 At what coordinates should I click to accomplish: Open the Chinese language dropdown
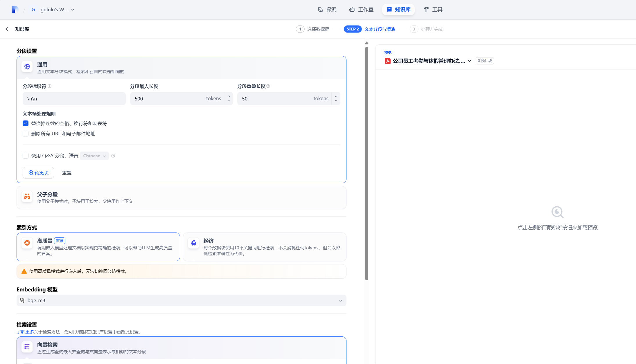94,156
